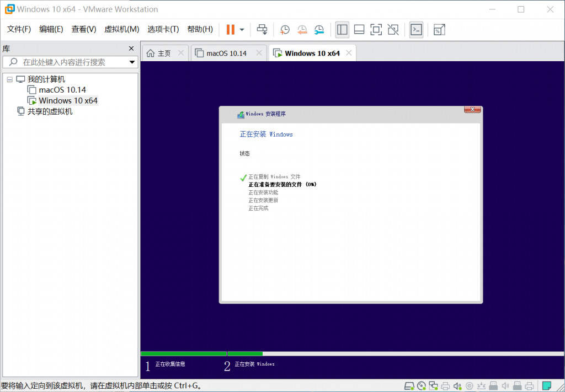Close the Windows 10 x64 tab
This screenshot has height=392, width=565.
[349, 53]
